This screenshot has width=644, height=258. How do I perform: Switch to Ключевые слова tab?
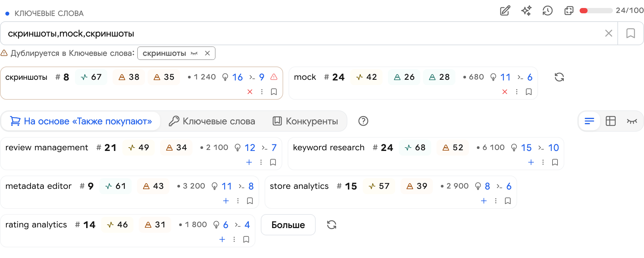click(x=212, y=121)
